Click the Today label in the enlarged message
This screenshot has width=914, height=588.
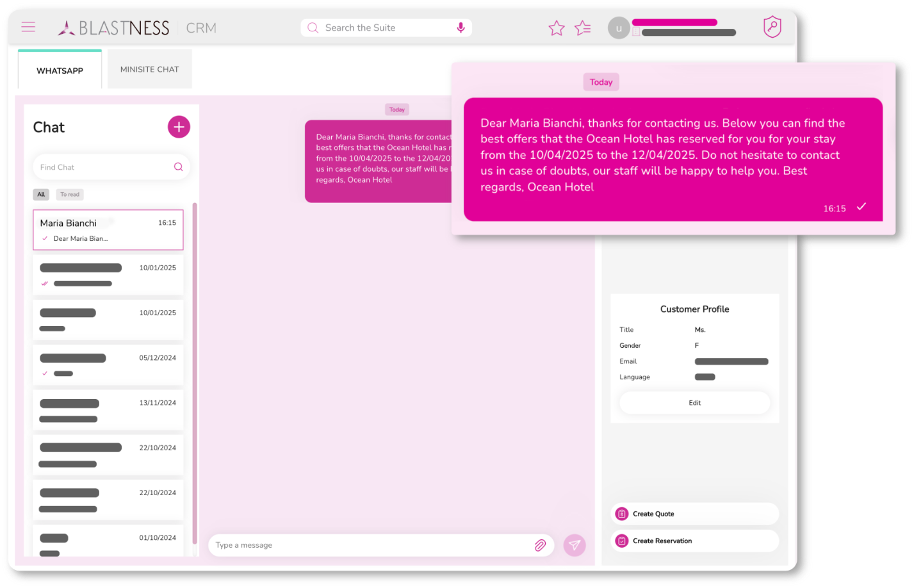(601, 82)
